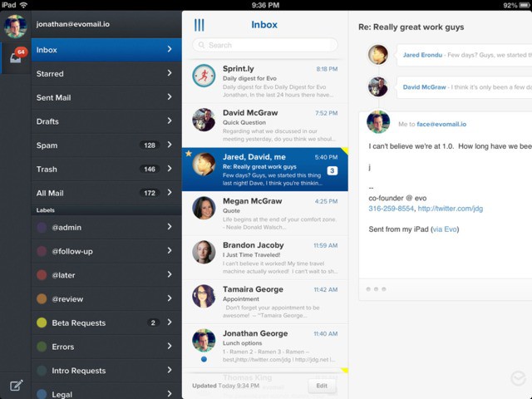The image size is (532, 399).
Task: Expand the Inbox chevron
Action: point(170,49)
